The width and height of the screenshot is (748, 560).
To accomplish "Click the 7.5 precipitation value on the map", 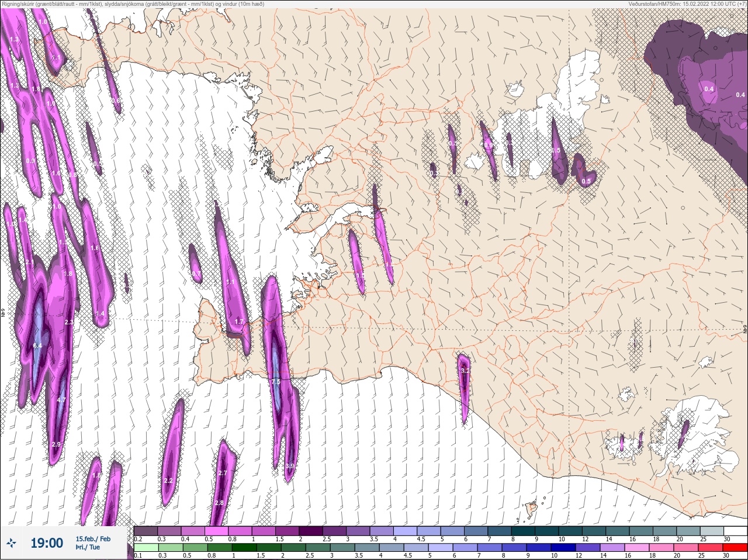I will click(x=276, y=381).
